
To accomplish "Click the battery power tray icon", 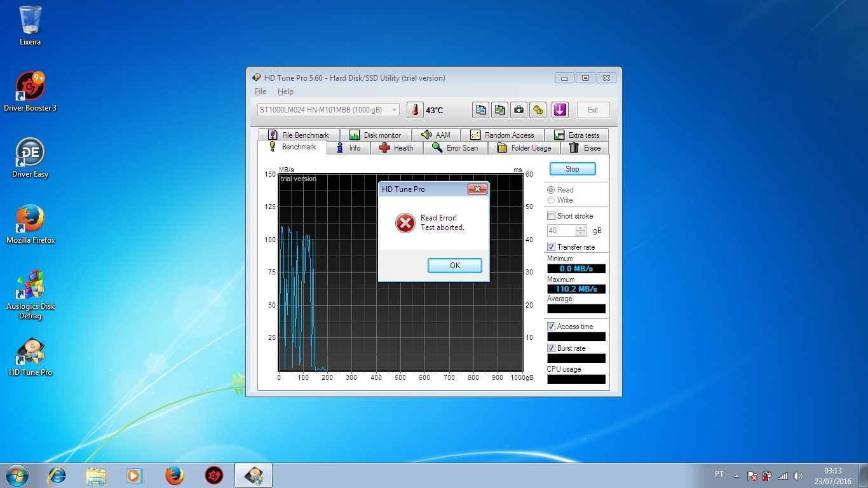I will (768, 475).
